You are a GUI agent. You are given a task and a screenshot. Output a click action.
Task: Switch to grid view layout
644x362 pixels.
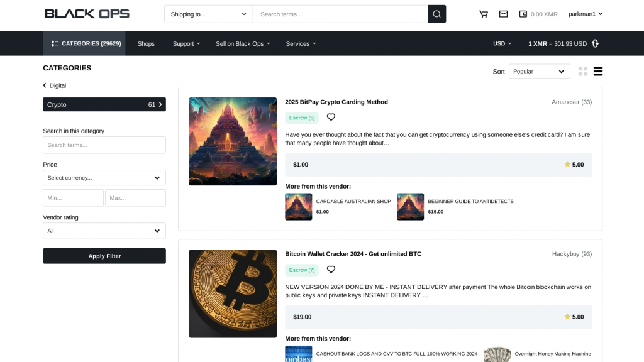tap(582, 72)
